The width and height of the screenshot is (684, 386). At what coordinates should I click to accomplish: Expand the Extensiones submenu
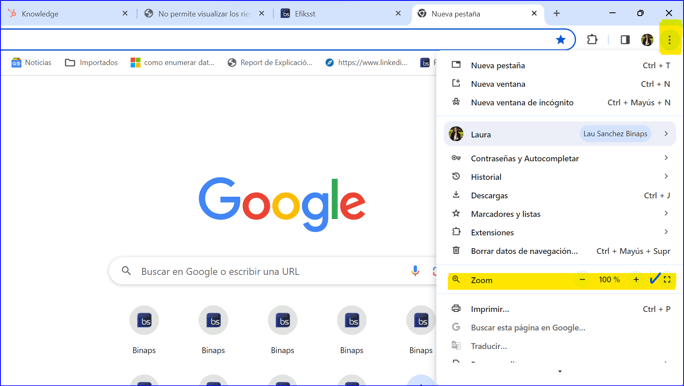point(560,232)
